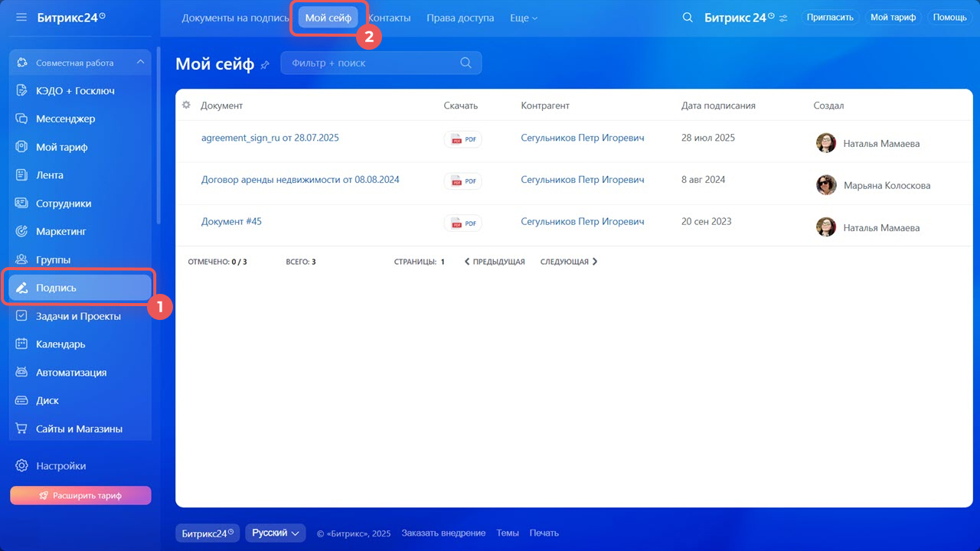Click the magnifier icon inside the filter field
Image resolution: width=980 pixels, height=551 pixels.
[465, 63]
